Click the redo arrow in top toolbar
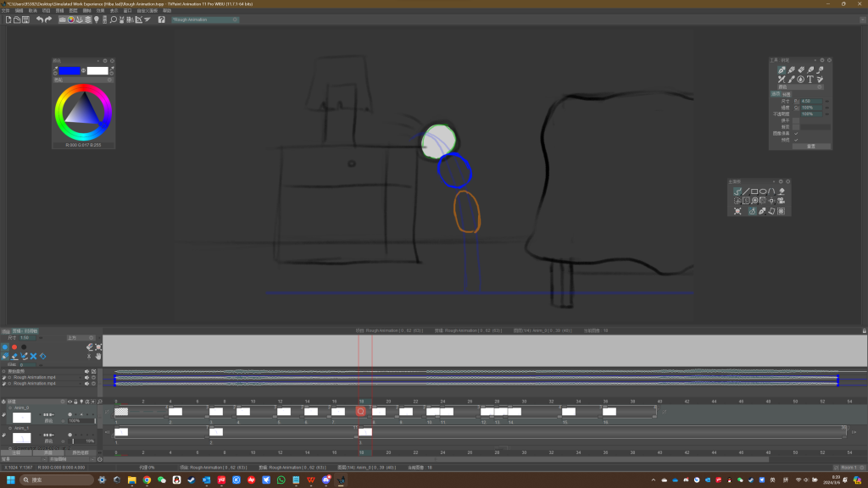This screenshot has height=488, width=868. [49, 19]
